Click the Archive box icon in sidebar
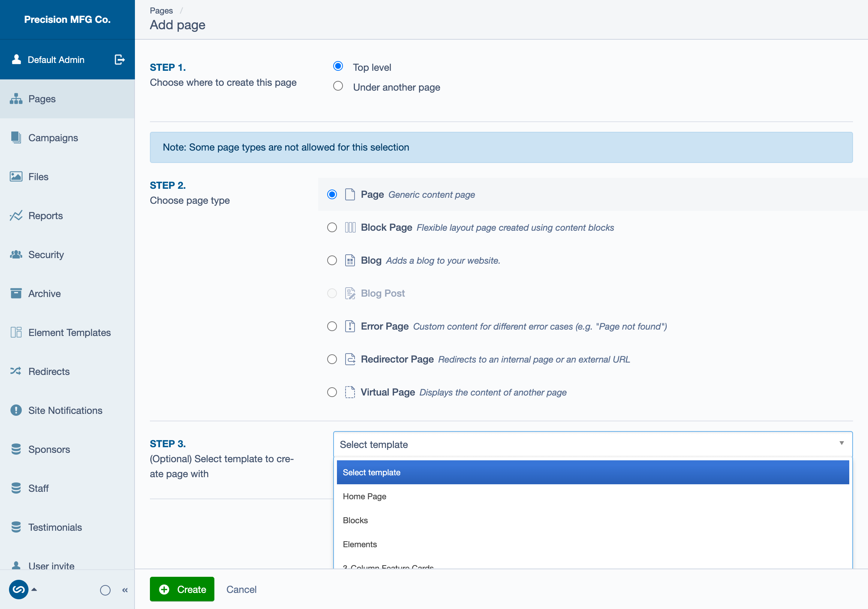Image resolution: width=868 pixels, height=609 pixels. click(16, 293)
